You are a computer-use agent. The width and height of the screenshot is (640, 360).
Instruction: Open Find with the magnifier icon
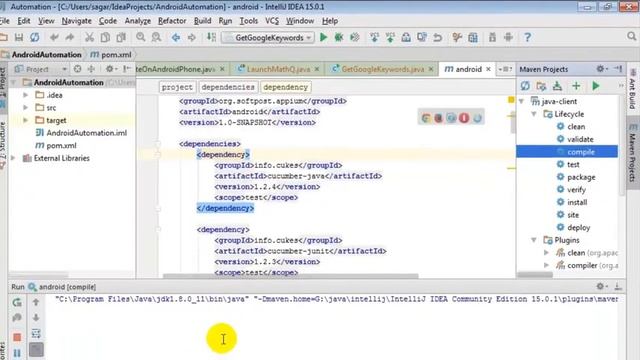click(x=140, y=38)
